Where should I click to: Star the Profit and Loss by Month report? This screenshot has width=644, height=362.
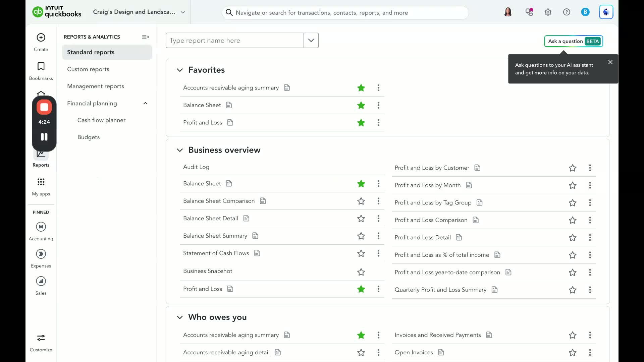(572, 185)
